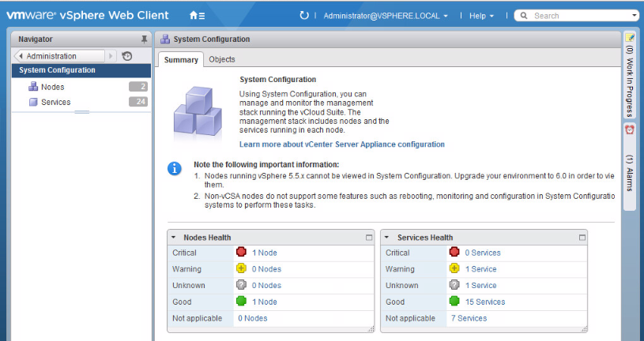Click the Nodes icon in Navigator
The image size is (644, 341).
point(33,87)
